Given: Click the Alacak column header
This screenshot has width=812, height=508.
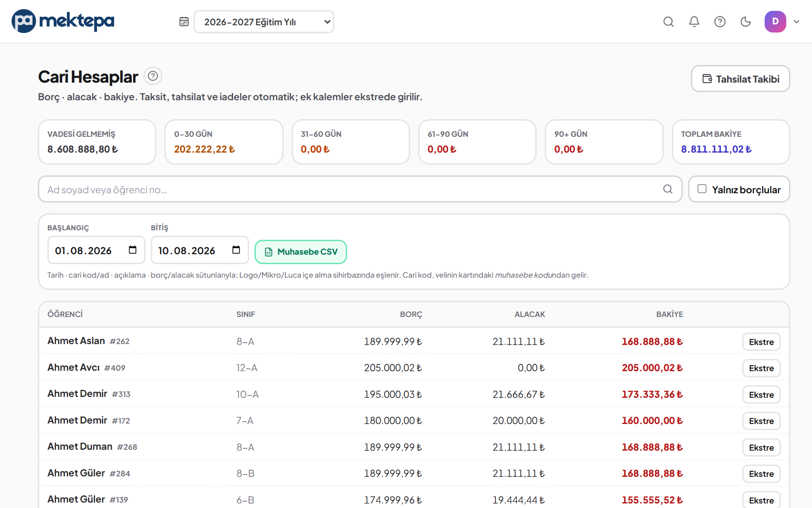Looking at the screenshot, I should point(530,314).
